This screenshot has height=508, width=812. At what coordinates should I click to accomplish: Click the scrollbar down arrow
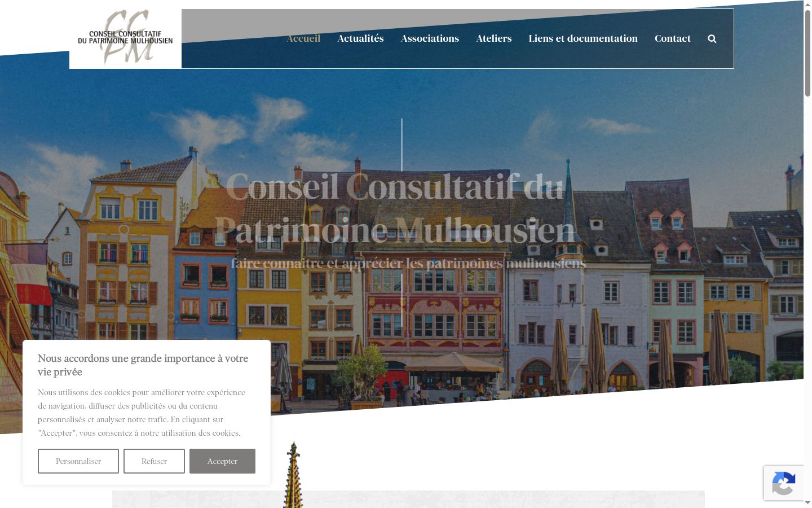[807, 503]
